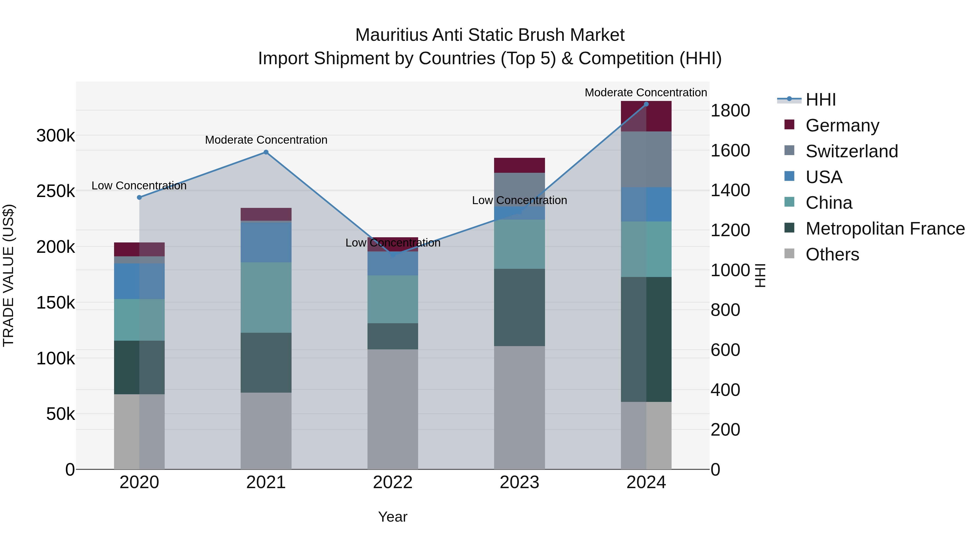Click the 300k left axis tick label
This screenshot has width=980, height=551.
[x=56, y=136]
